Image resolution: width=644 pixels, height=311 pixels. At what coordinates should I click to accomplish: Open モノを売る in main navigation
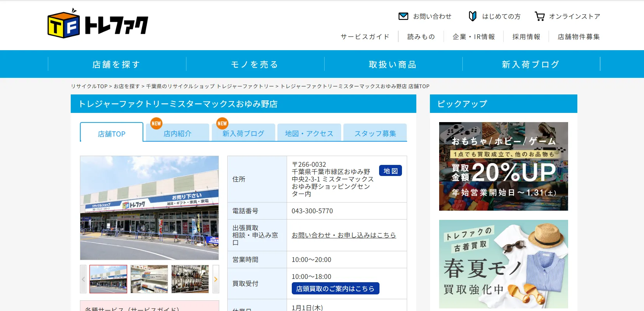pos(255,65)
